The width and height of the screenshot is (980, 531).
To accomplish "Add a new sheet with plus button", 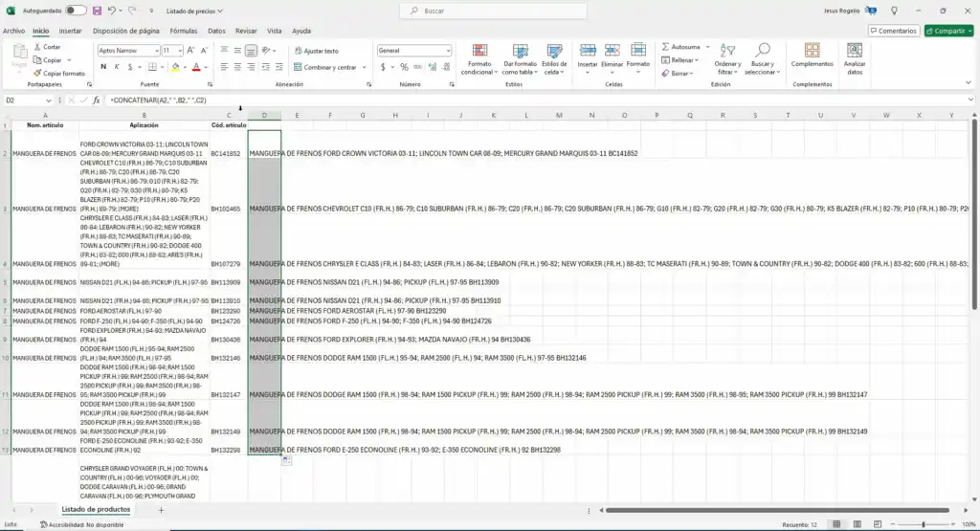I will pyautogui.click(x=161, y=510).
